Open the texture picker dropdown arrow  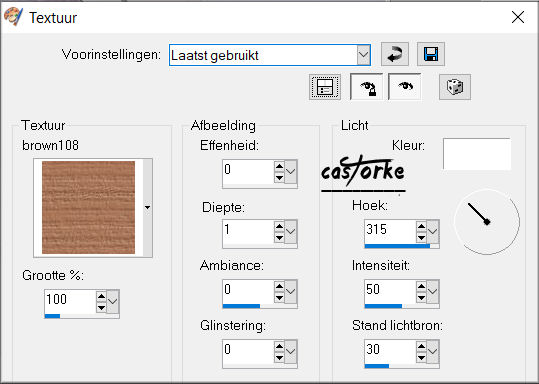(x=147, y=208)
